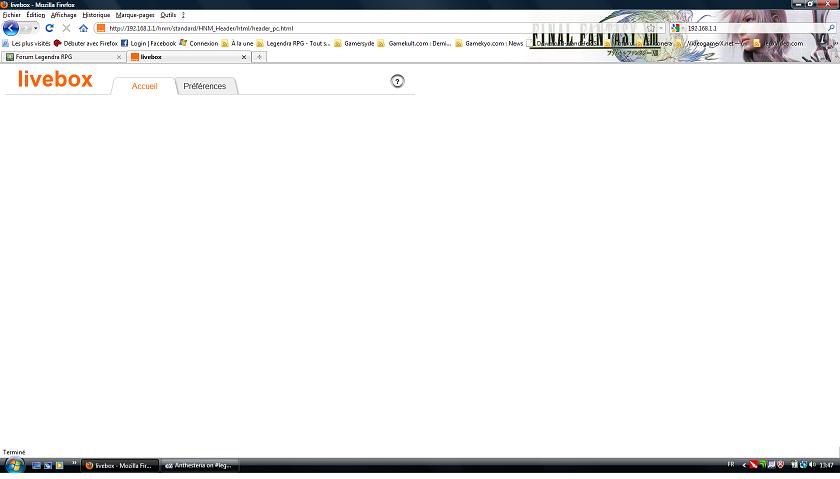Open Gamekyo.com | News feed bookmark
Screen dimensions: 840x479
[x=489, y=43]
